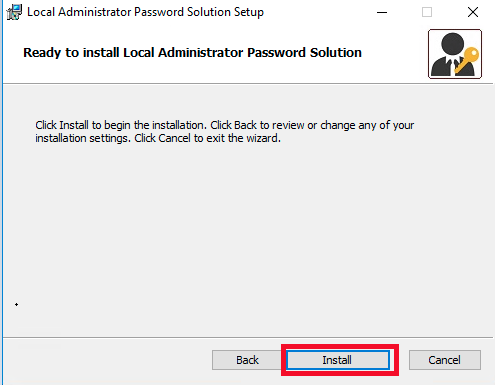The height and width of the screenshot is (385, 495).
Task: Click the person silhouette in the banner logo
Action: [449, 55]
